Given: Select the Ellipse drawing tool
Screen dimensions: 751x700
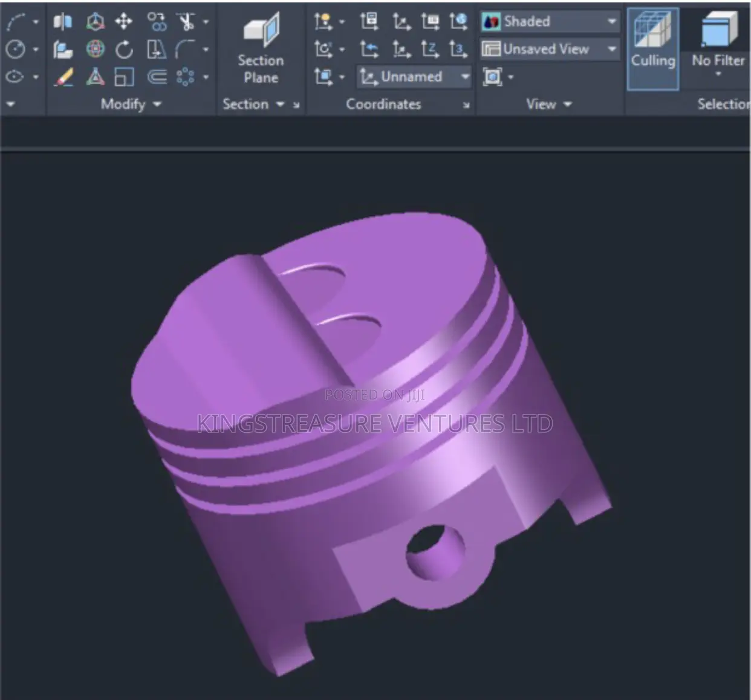Looking at the screenshot, I should [x=16, y=77].
